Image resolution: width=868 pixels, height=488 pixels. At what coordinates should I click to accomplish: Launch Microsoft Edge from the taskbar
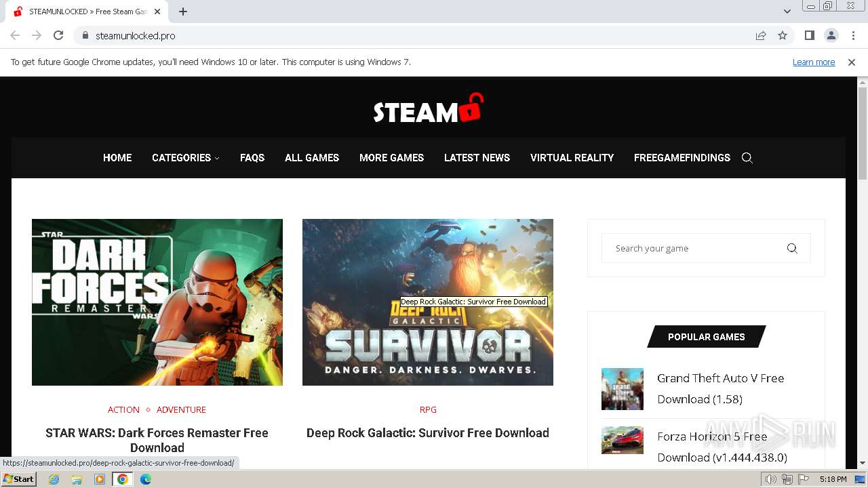pyautogui.click(x=145, y=479)
